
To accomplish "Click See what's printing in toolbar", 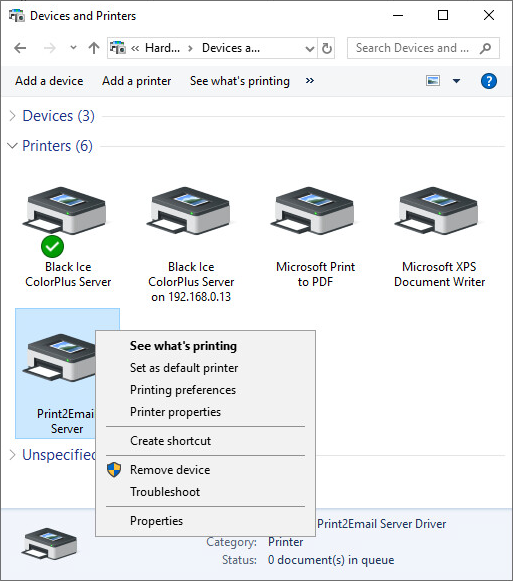I will click(x=240, y=81).
